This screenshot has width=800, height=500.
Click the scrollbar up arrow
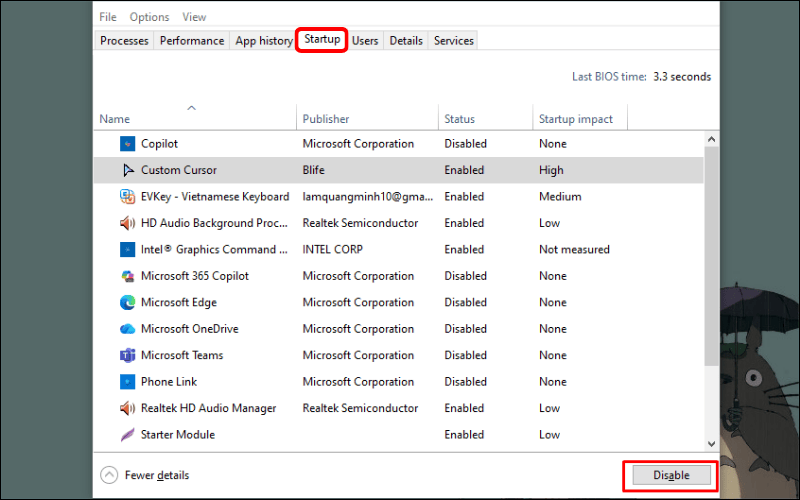(711, 139)
